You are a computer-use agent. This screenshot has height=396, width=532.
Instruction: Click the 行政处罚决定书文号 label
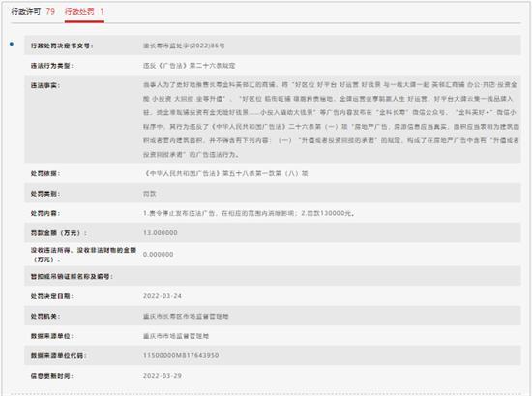pos(62,46)
